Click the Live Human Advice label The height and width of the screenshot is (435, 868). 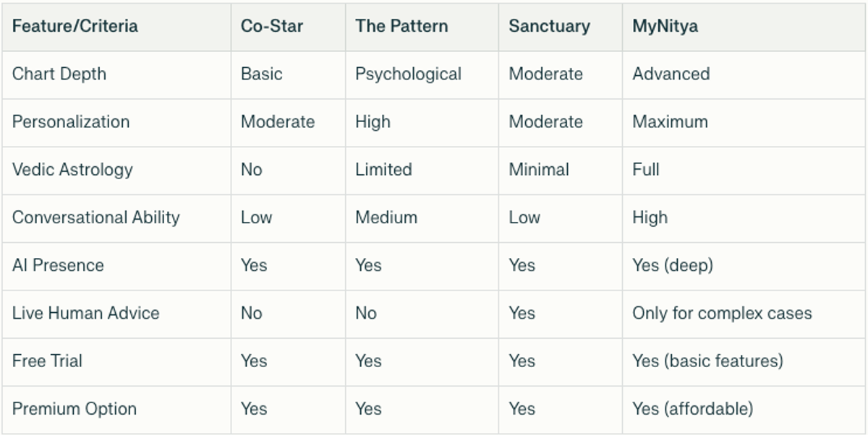coord(86,313)
